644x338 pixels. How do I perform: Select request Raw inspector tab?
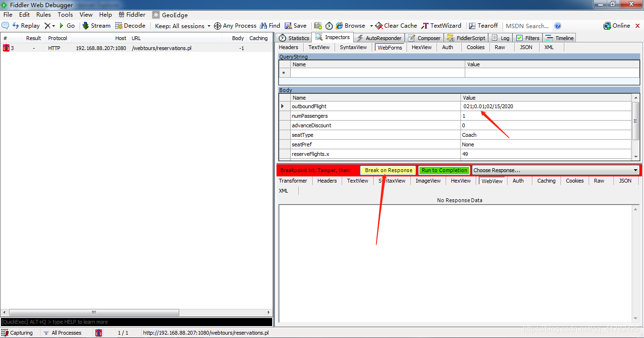click(x=500, y=47)
